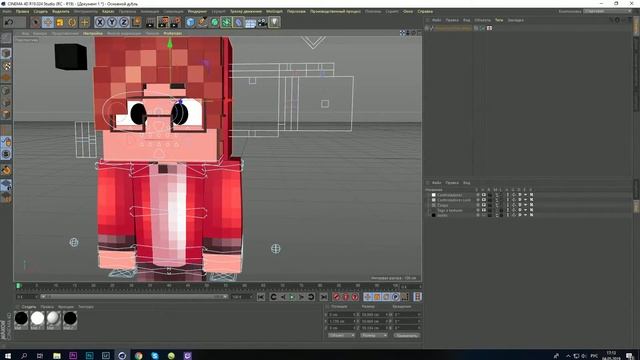Toggle Parameter keyframe recording
Viewport: 640px width, 360px height.
point(395,297)
